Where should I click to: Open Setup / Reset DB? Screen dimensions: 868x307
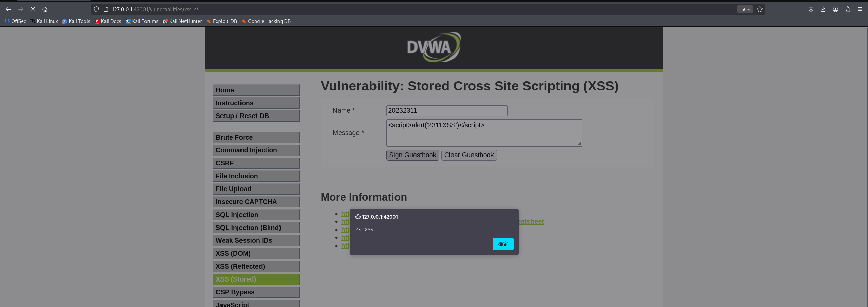tap(256, 116)
